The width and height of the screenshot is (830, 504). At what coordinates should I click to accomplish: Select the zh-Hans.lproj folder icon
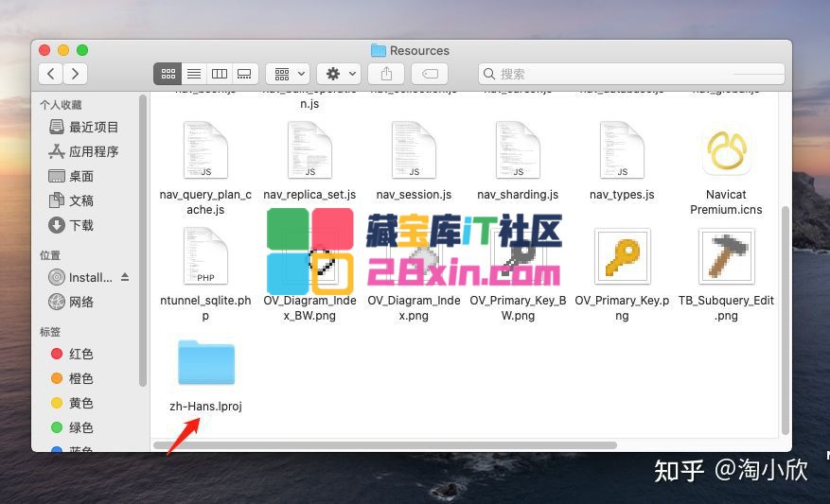(206, 363)
